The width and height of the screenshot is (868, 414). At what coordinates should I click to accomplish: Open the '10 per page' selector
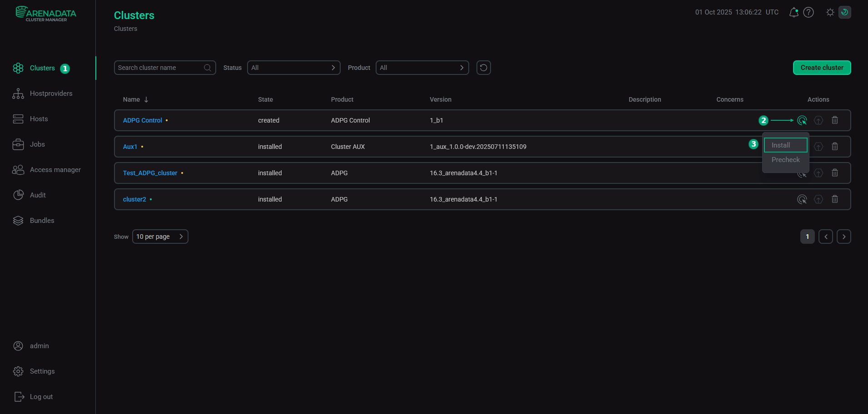coord(160,236)
